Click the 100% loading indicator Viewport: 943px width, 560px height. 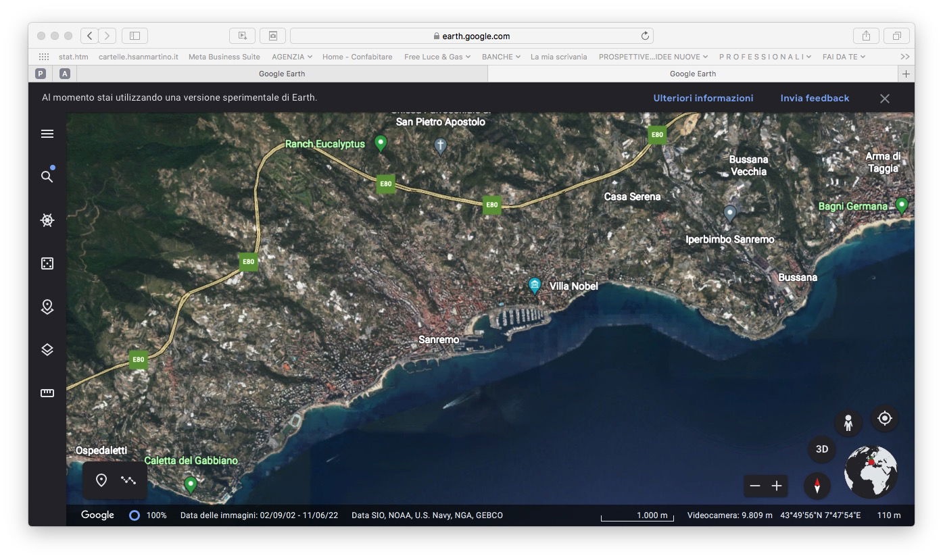[148, 515]
